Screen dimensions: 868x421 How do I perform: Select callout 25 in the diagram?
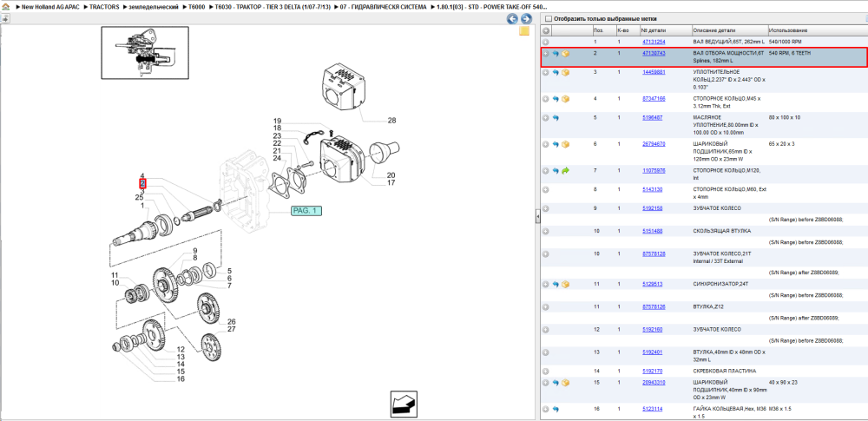pyautogui.click(x=140, y=198)
